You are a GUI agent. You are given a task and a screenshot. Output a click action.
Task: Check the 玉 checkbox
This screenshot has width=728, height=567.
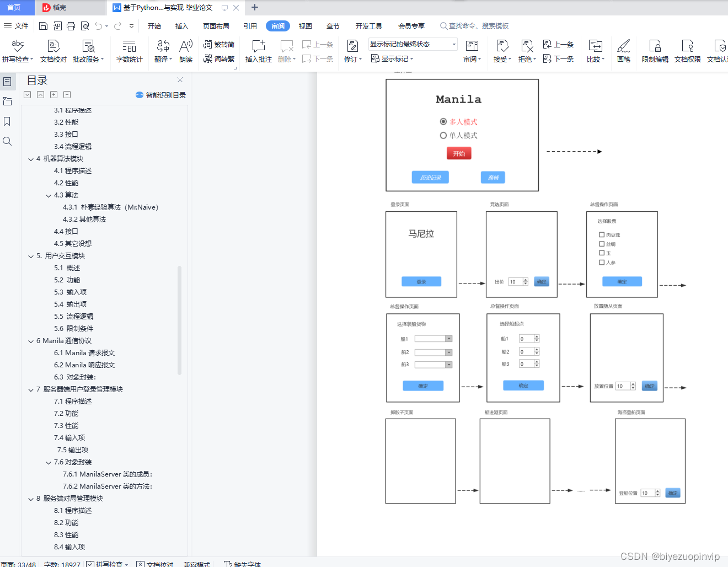(x=602, y=253)
